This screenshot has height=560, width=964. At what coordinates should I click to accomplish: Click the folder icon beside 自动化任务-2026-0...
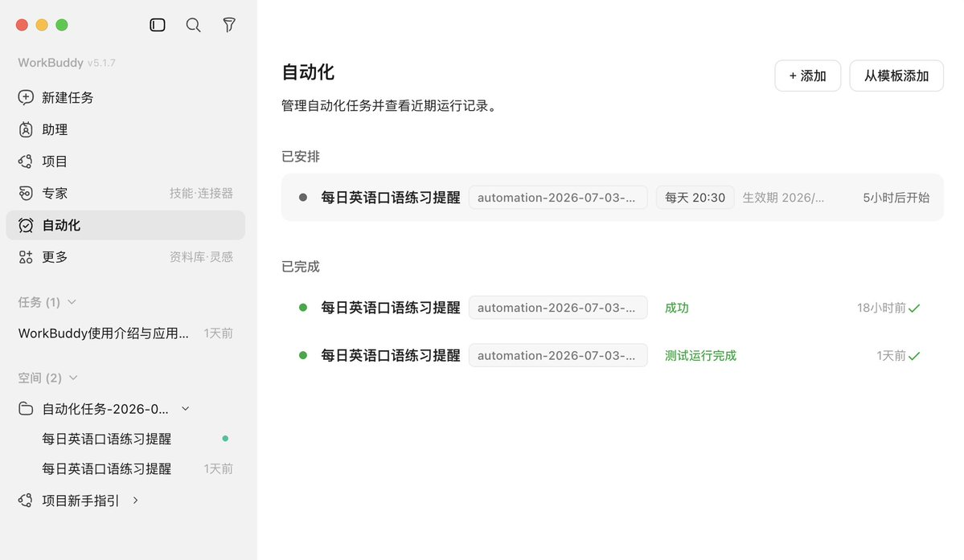(26, 409)
